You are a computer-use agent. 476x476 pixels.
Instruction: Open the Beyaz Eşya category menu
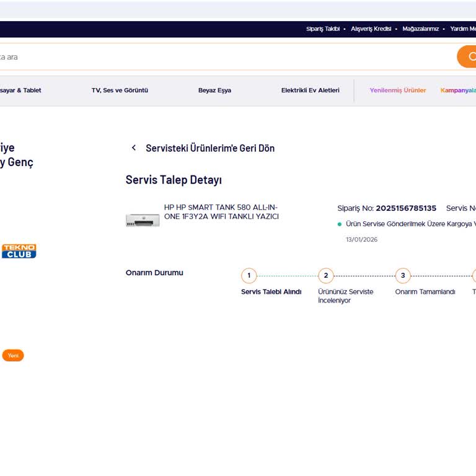click(214, 90)
